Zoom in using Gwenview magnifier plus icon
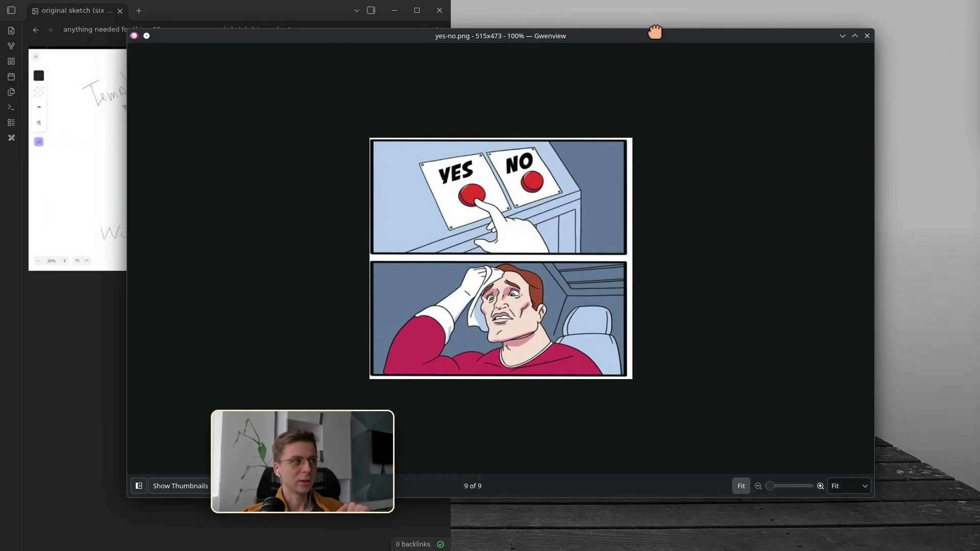 click(x=821, y=486)
